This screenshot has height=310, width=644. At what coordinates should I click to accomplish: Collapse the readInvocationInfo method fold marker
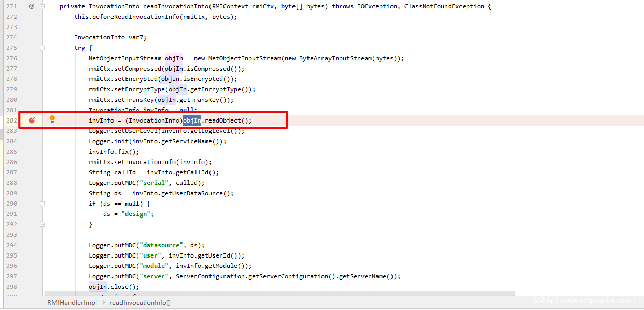[x=43, y=6]
